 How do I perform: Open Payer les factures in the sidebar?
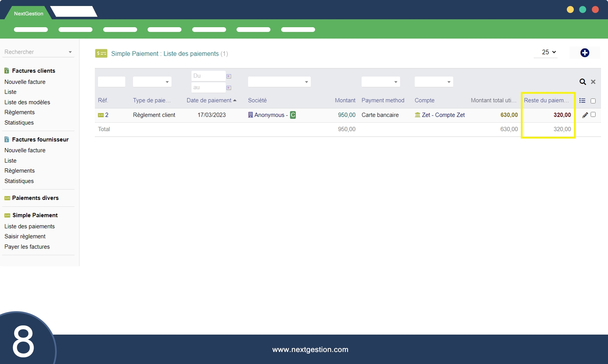coord(27,247)
